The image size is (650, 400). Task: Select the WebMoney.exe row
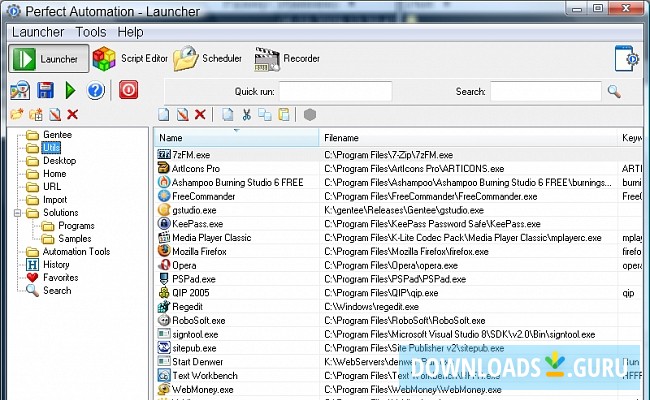pyautogui.click(x=398, y=390)
